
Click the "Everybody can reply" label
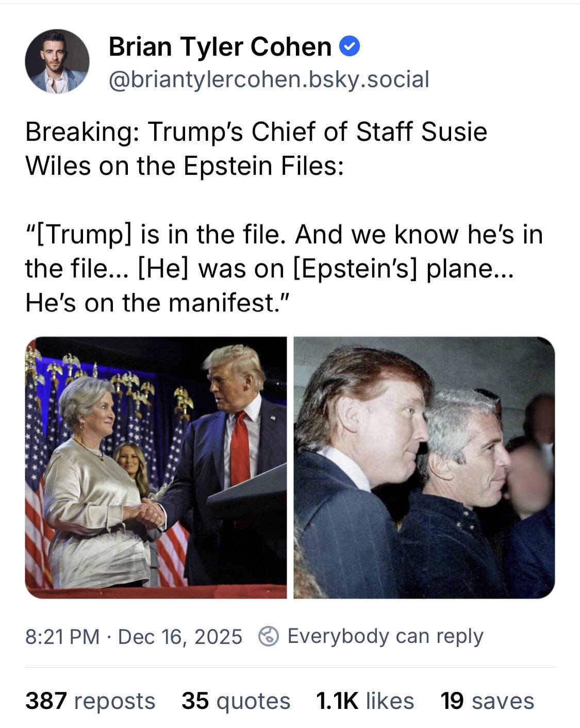385,636
